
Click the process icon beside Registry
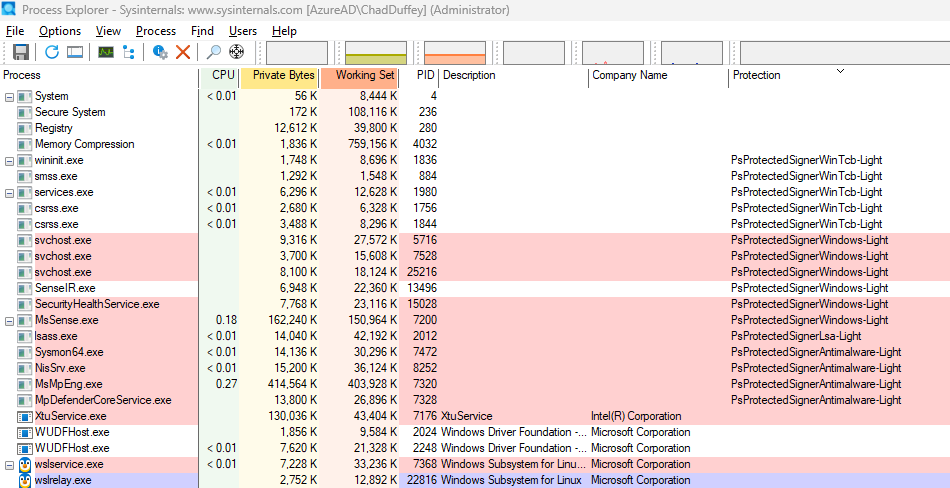[x=25, y=129]
